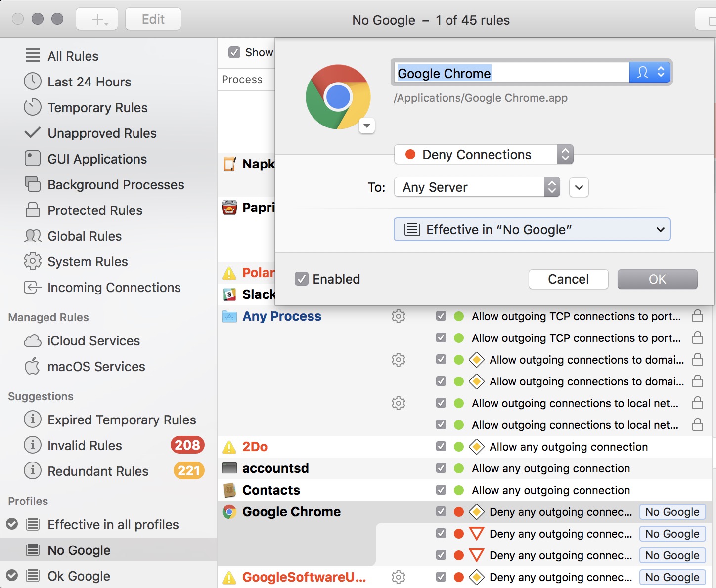The width and height of the screenshot is (716, 588).
Task: Toggle the Enabled checkbox in dialog
Action: 302,279
